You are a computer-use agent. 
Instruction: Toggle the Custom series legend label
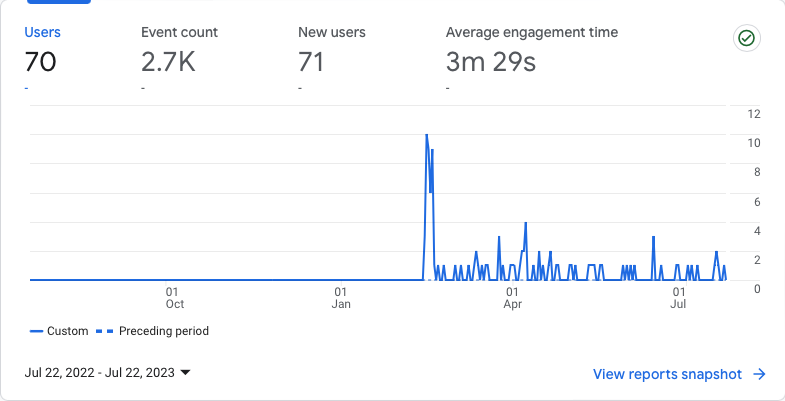[x=68, y=331]
